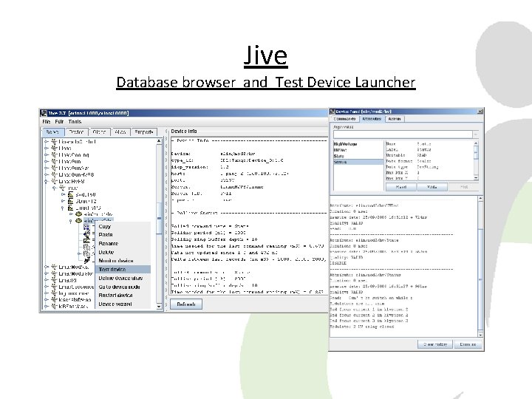Click the Device Panel title bar icon

pos(332,112)
